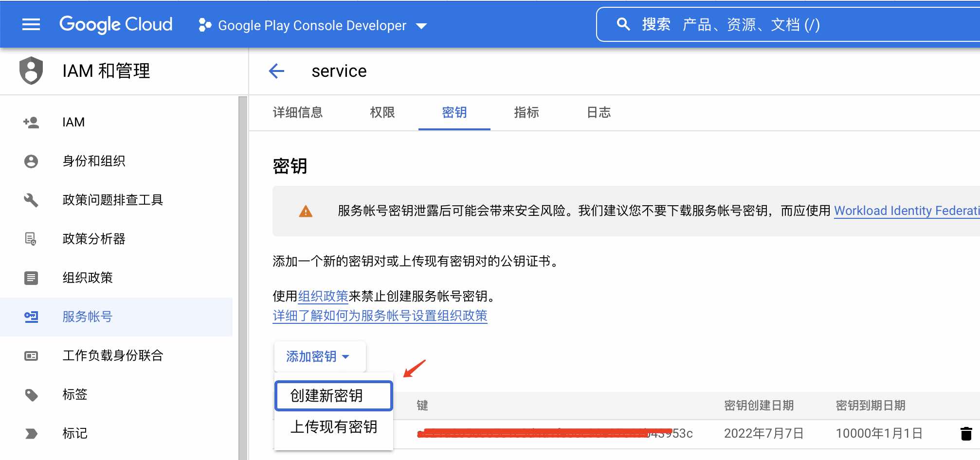This screenshot has height=460, width=980.
Task: Open the hamburger navigation menu
Action: pos(31,24)
